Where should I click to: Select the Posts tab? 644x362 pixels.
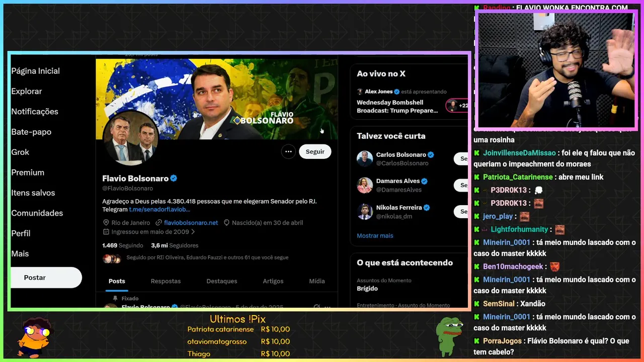[117, 281]
